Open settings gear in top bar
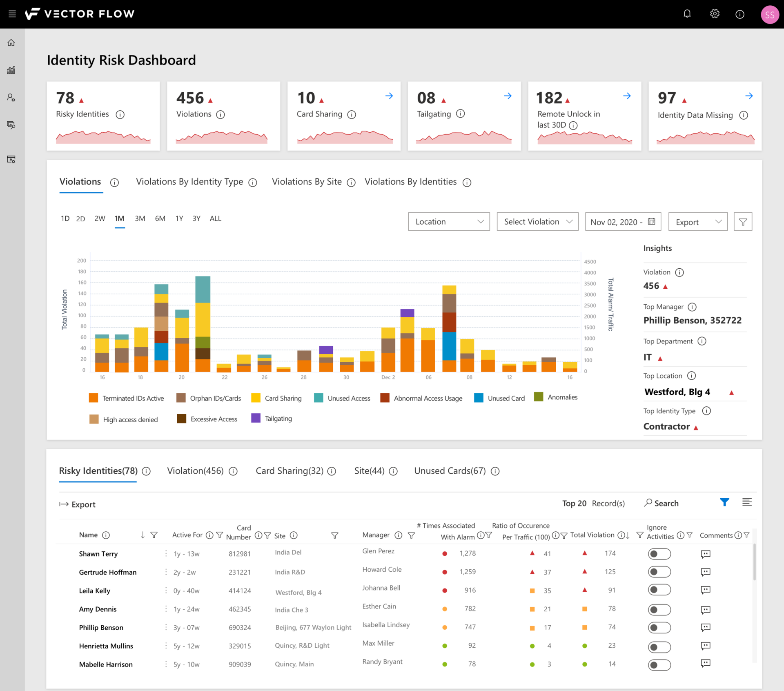Image resolution: width=784 pixels, height=691 pixels. pyautogui.click(x=715, y=14)
